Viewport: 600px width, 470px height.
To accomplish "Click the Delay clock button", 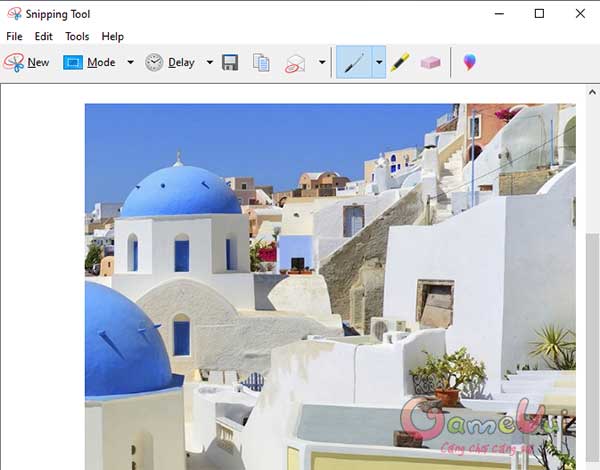I will tap(170, 62).
